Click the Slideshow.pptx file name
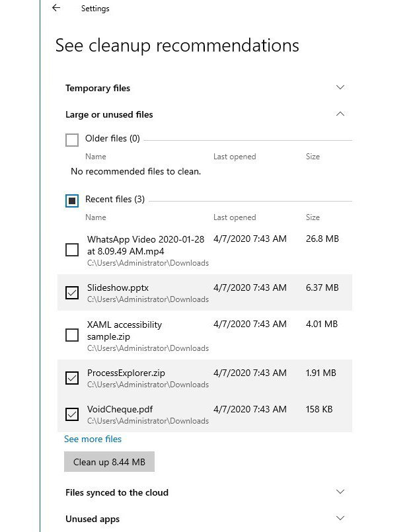This screenshot has height=532, width=413. pyautogui.click(x=117, y=287)
